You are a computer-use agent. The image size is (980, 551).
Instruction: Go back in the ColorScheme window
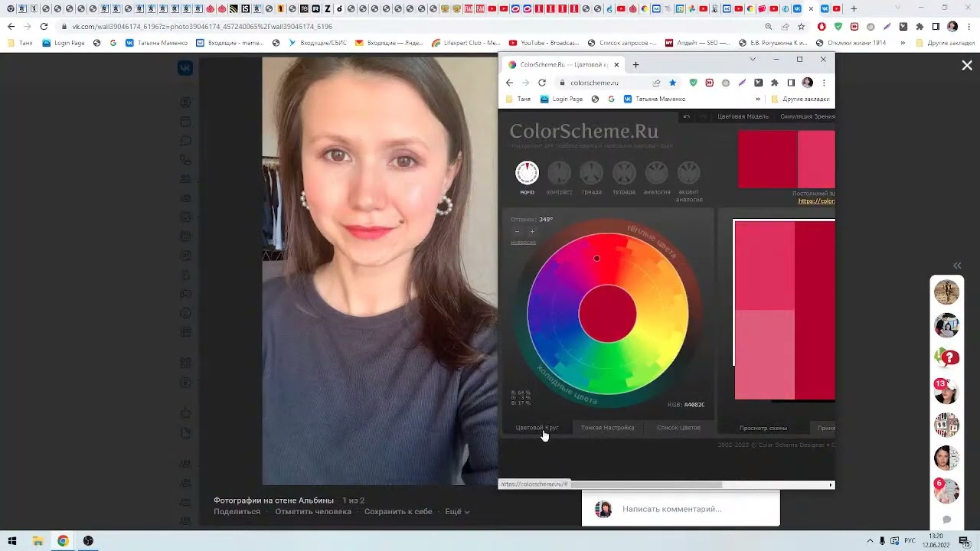coord(509,83)
